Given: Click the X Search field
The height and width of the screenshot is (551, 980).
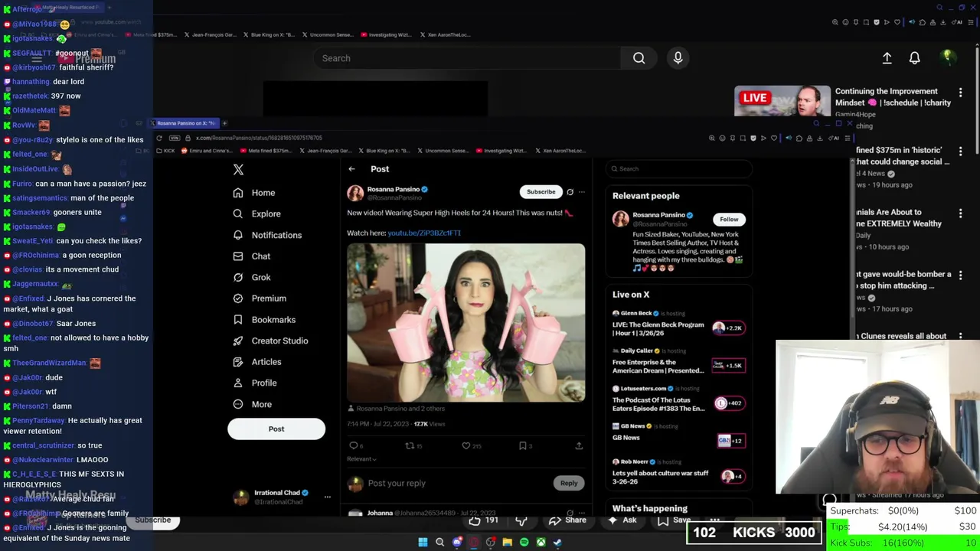Looking at the screenshot, I should (678, 169).
